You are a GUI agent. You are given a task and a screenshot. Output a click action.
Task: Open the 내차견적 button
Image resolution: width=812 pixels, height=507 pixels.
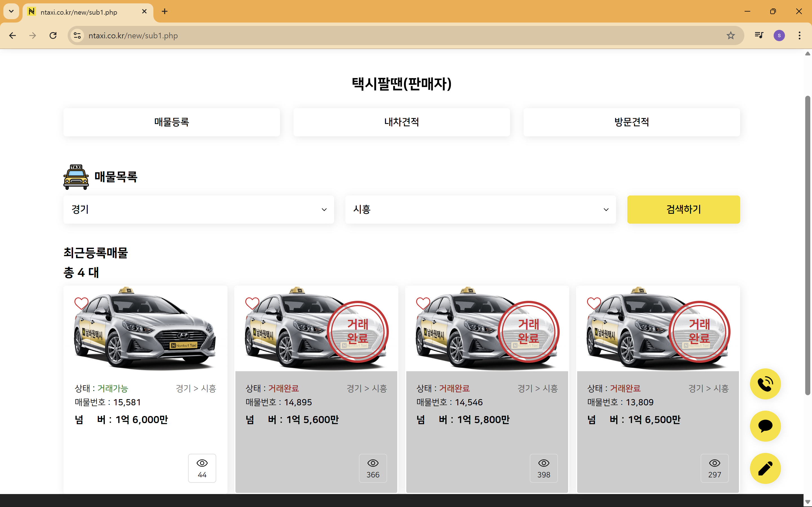point(401,122)
